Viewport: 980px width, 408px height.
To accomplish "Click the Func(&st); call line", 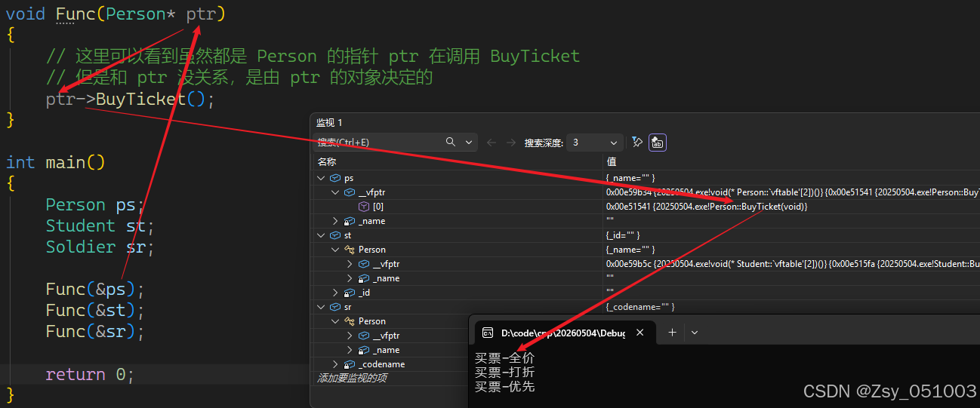I will point(94,311).
